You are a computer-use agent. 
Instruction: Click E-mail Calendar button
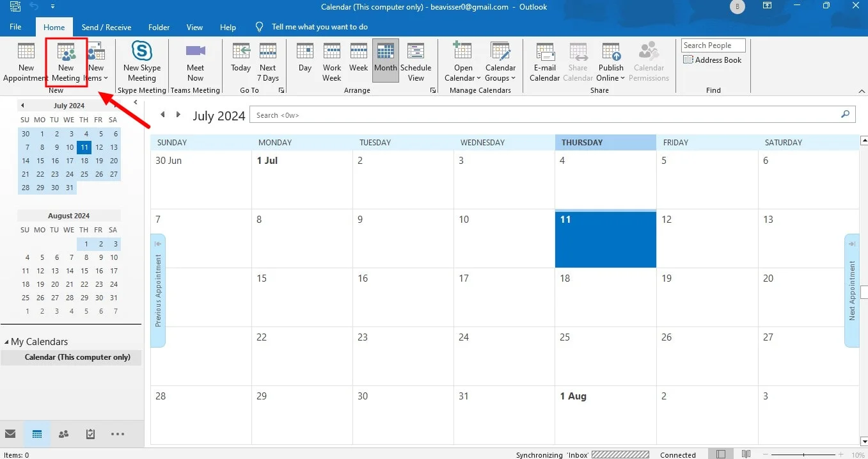545,62
